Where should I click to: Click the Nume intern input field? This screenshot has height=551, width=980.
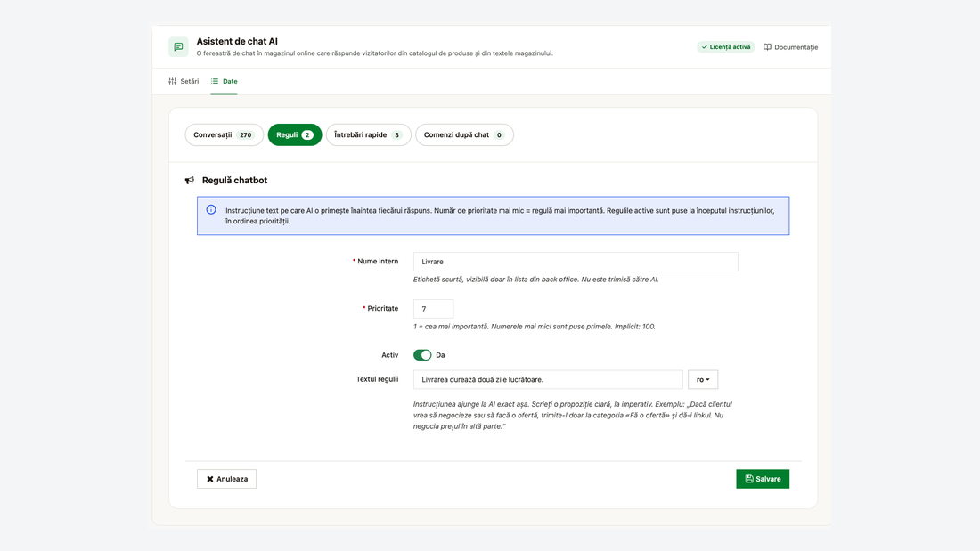tap(576, 262)
